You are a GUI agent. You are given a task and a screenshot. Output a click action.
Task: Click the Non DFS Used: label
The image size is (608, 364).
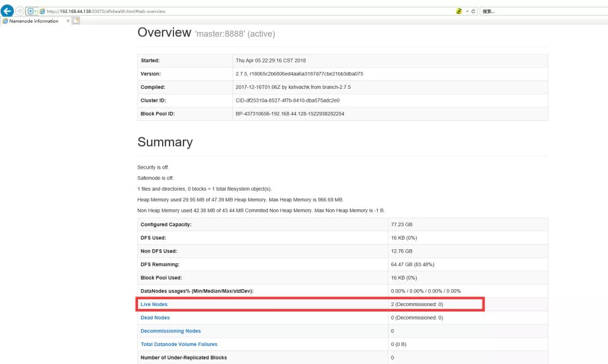(159, 251)
